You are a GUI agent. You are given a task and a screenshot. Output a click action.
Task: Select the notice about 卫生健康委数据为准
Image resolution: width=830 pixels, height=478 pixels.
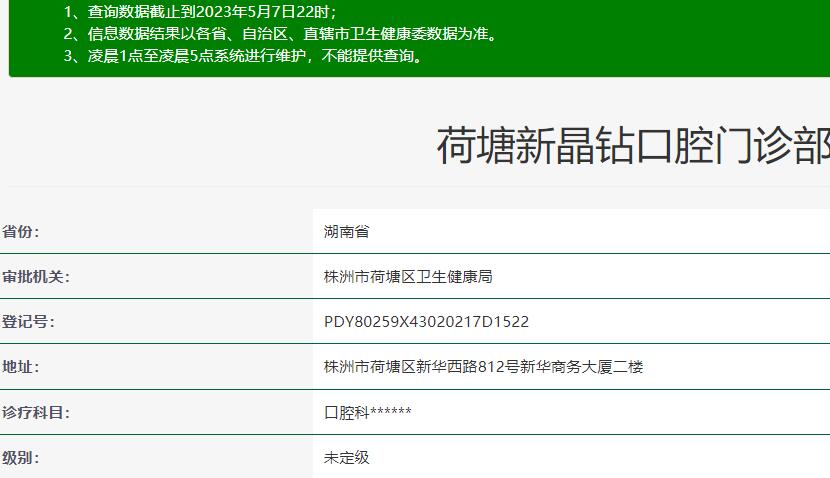pyautogui.click(x=281, y=34)
